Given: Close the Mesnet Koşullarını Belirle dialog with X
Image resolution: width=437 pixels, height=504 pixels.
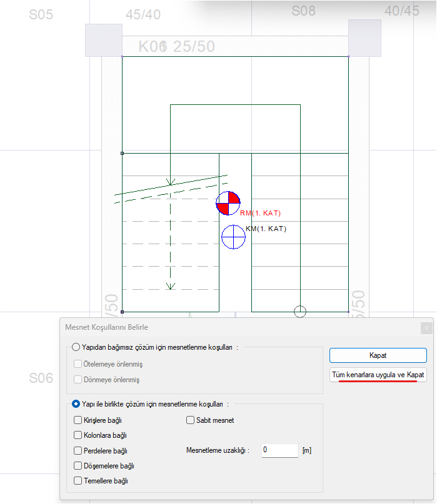Looking at the screenshot, I should coord(426,327).
